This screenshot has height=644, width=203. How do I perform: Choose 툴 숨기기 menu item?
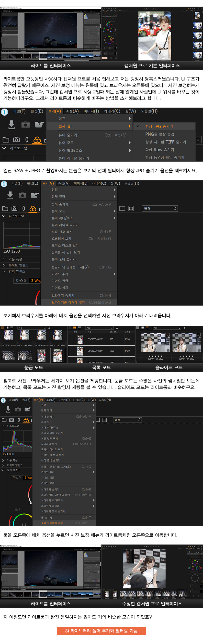pyautogui.click(x=64, y=518)
